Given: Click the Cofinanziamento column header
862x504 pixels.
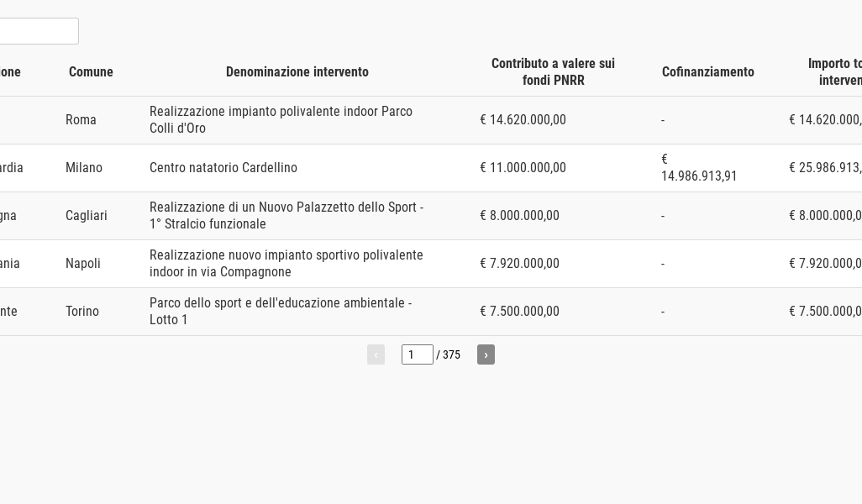Looking at the screenshot, I should (708, 72).
